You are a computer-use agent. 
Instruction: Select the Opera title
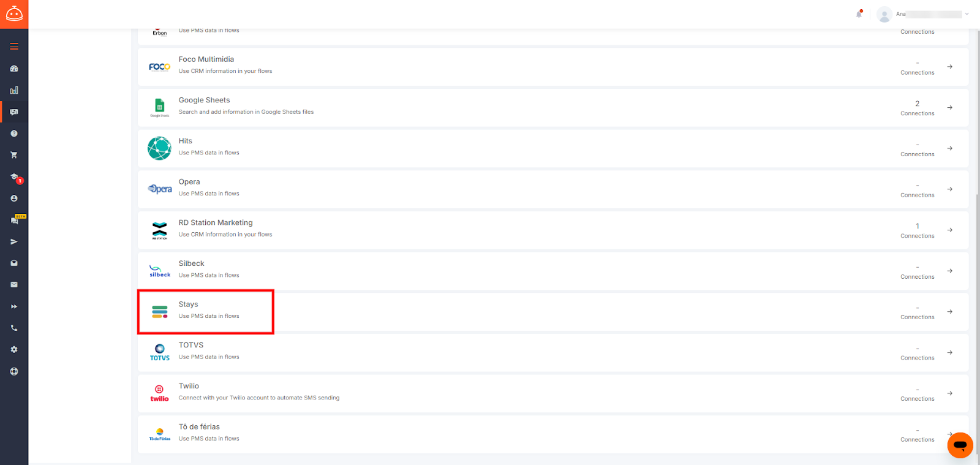click(189, 182)
